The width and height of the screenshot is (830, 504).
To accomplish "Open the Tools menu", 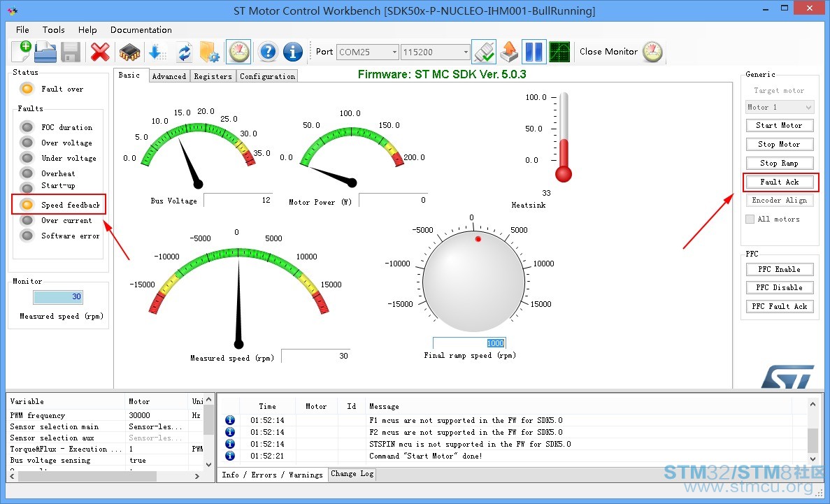I will click(x=53, y=29).
